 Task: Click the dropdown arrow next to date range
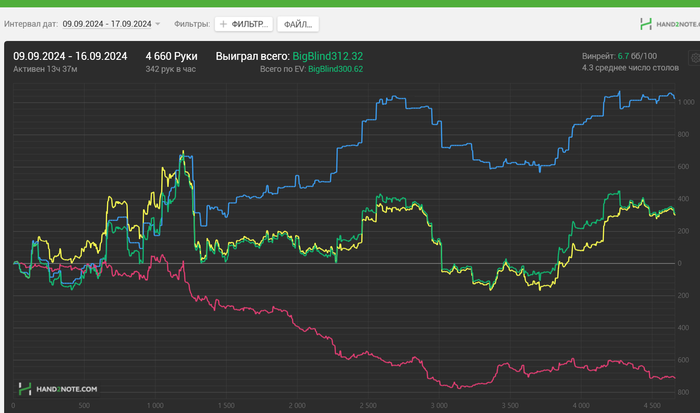tap(158, 24)
